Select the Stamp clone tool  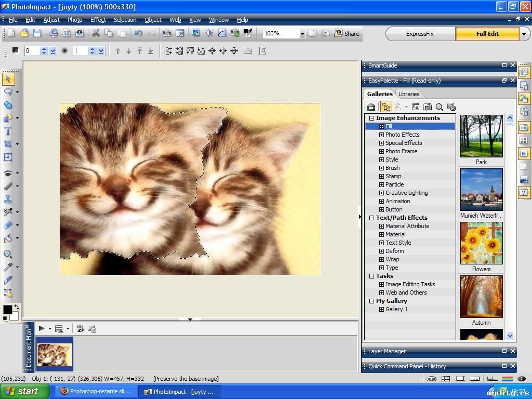(8, 199)
